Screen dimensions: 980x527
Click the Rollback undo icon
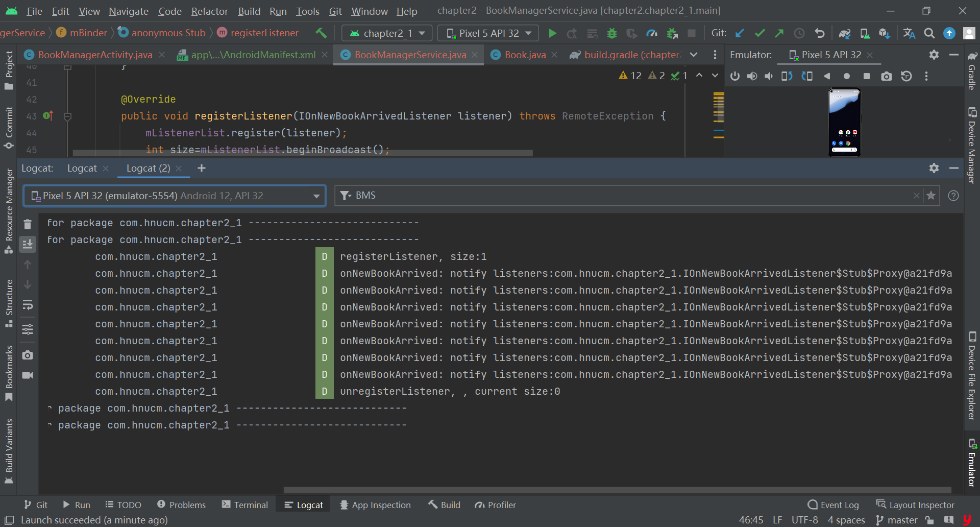coord(819,33)
